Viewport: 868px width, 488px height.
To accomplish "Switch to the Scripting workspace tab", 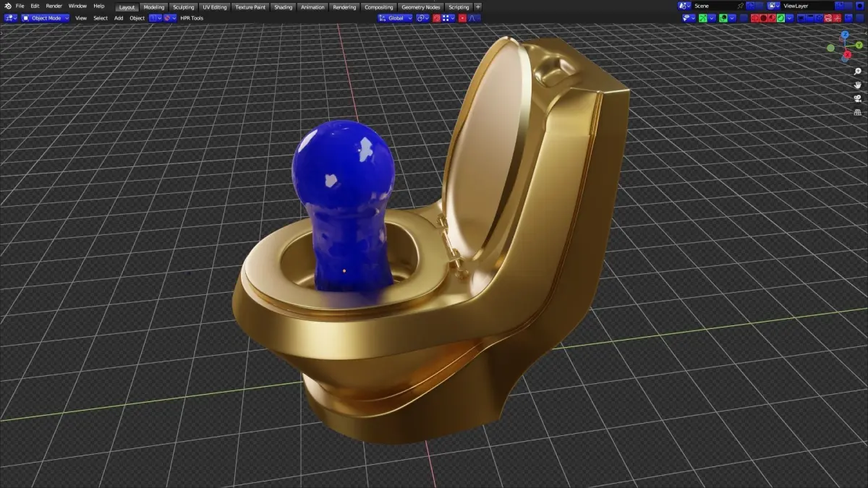I will [x=459, y=7].
